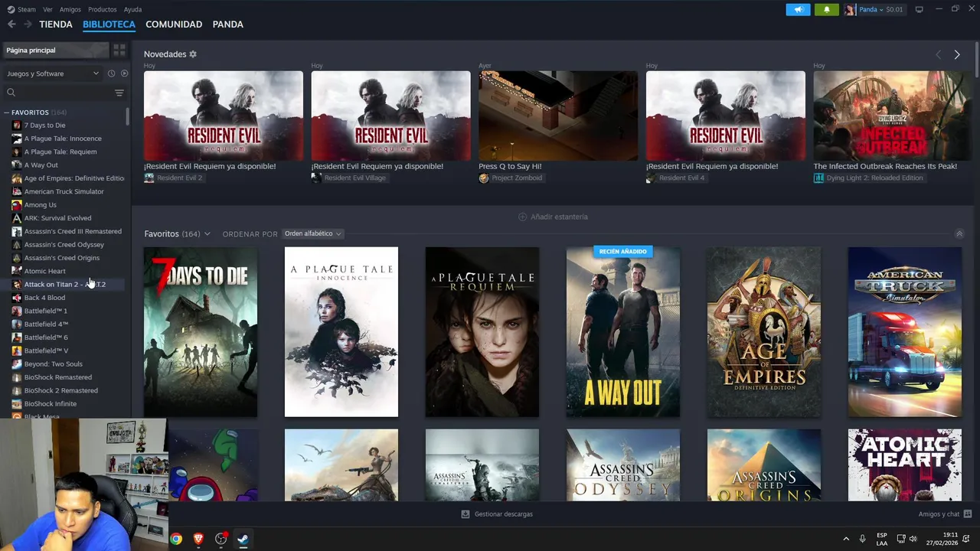
Task: Open 7 Days to Die cover art
Action: [x=201, y=332]
